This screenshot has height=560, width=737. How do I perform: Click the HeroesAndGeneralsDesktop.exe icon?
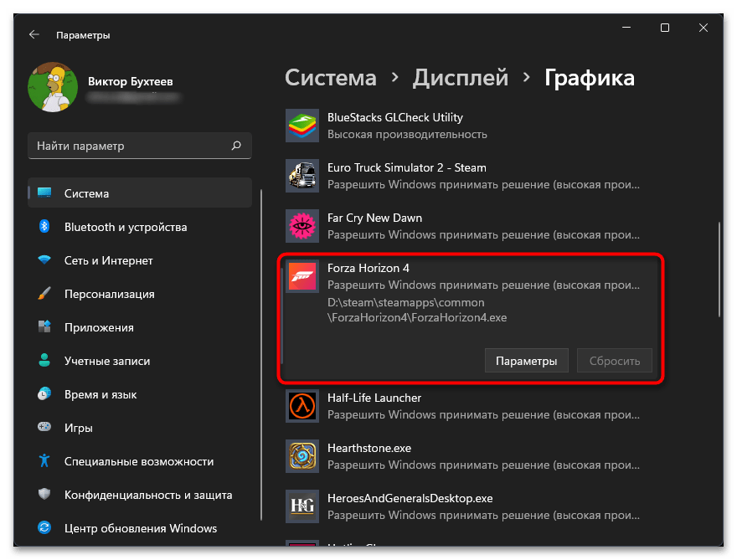point(302,506)
